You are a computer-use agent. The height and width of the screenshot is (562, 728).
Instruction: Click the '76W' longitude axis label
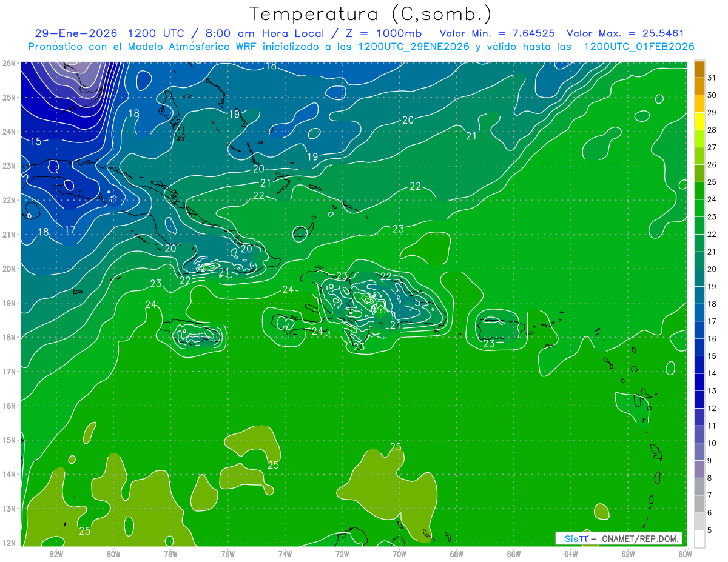click(227, 554)
